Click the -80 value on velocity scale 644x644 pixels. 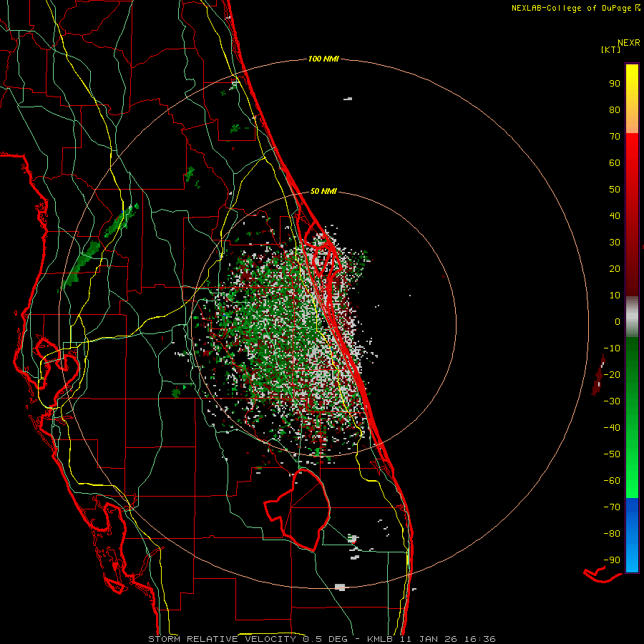tap(612, 534)
